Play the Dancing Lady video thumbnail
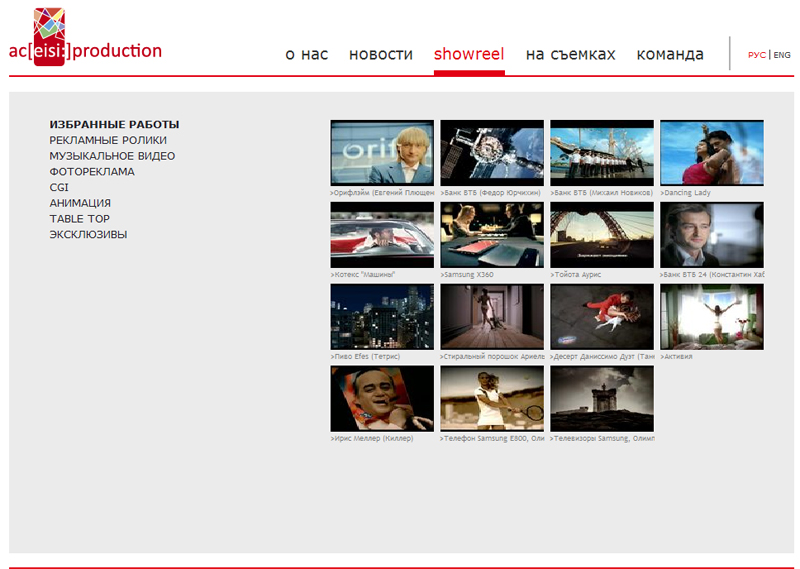800x569 pixels. [x=711, y=153]
